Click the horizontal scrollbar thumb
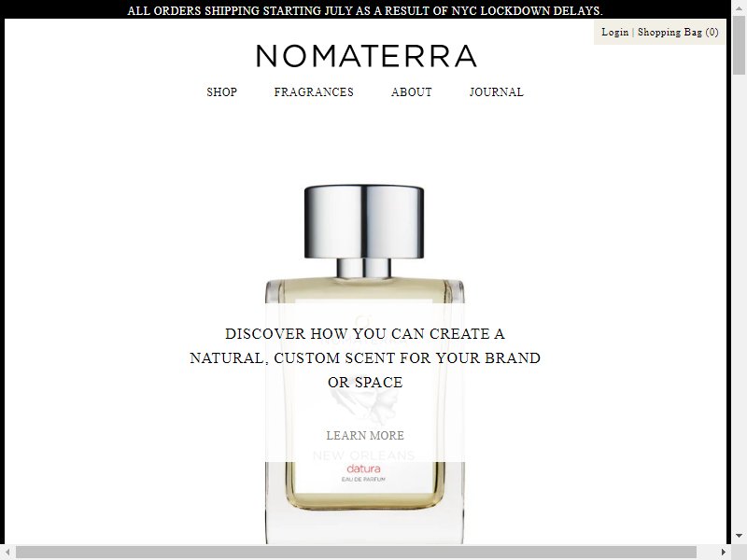 coord(356,553)
